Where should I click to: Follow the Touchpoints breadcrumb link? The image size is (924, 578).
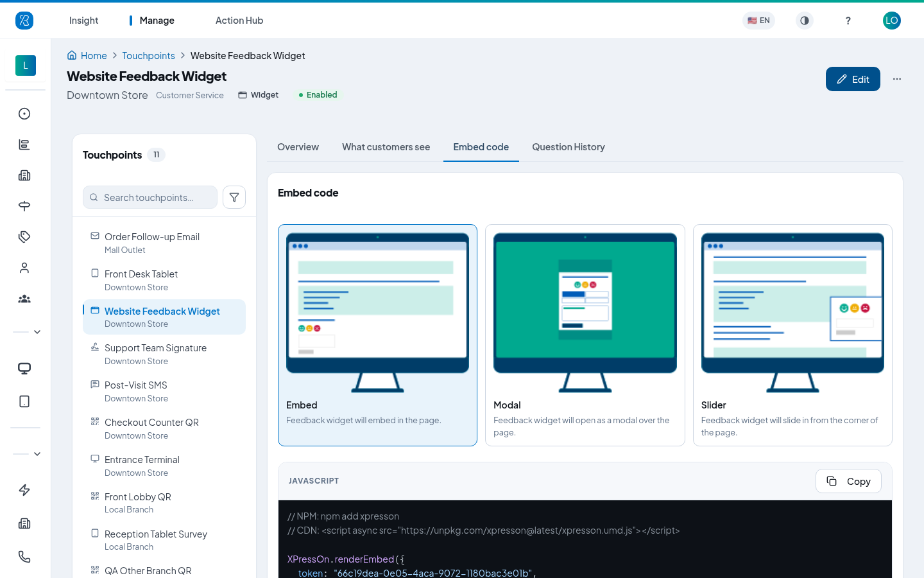pos(148,56)
